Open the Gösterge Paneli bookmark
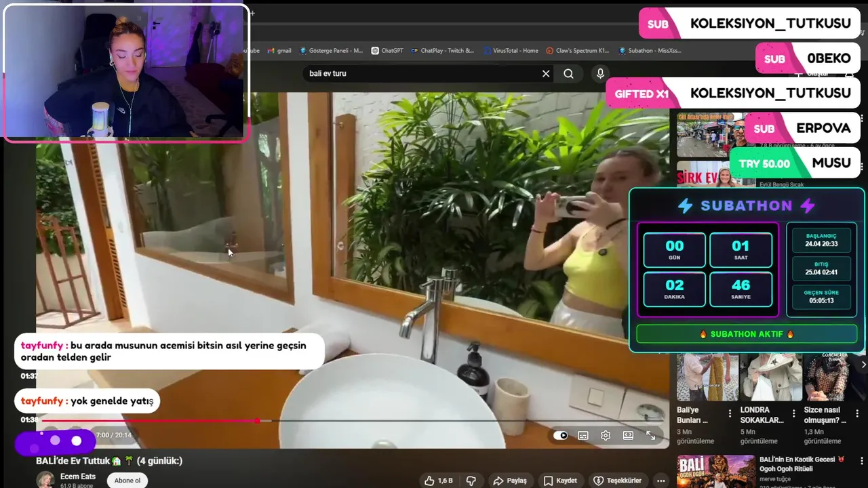Screen dimensions: 868x488 pos(331,50)
